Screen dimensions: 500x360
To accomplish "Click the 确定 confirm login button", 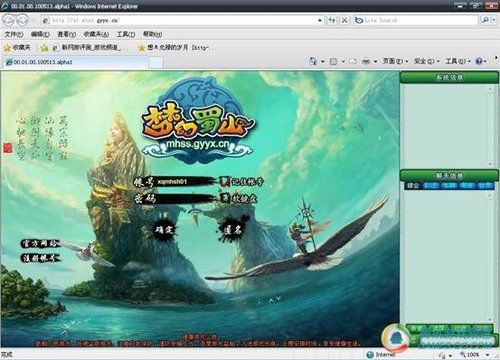I will [x=164, y=229].
